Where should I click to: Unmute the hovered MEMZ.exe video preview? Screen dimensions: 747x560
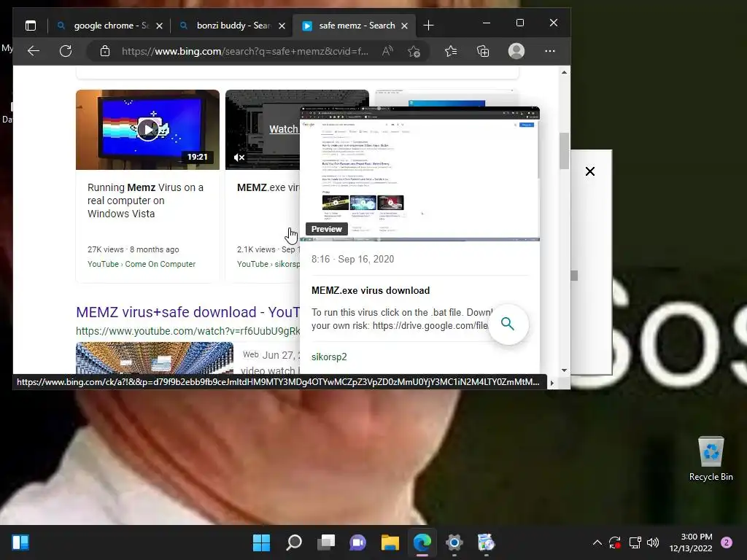[239, 157]
